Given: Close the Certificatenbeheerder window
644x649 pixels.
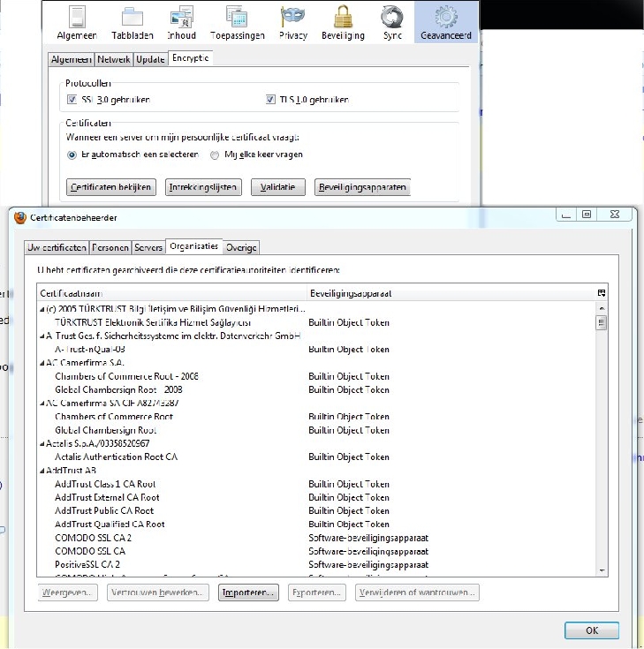Looking at the screenshot, I should coord(615,215).
